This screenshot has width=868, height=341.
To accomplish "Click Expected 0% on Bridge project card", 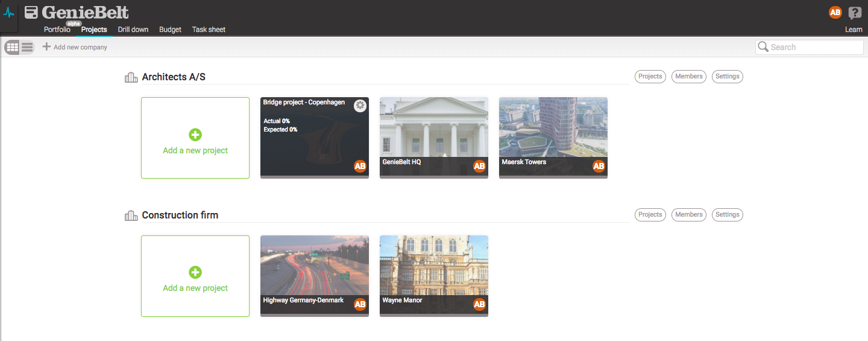I will 280,130.
